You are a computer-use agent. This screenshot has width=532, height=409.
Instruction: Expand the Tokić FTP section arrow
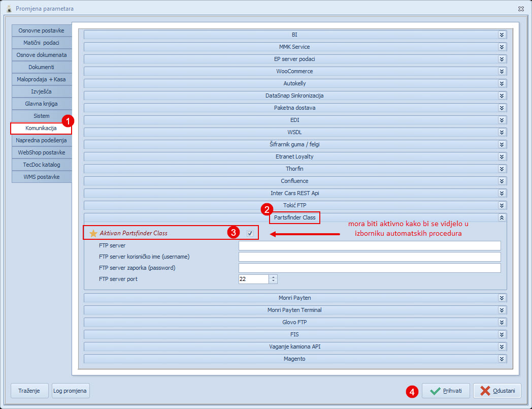pyautogui.click(x=502, y=205)
